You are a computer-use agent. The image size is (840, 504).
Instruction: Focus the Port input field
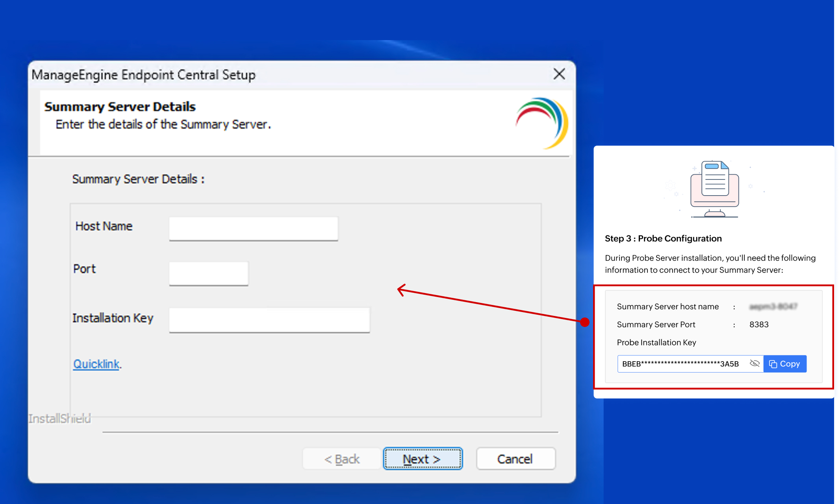tap(208, 273)
